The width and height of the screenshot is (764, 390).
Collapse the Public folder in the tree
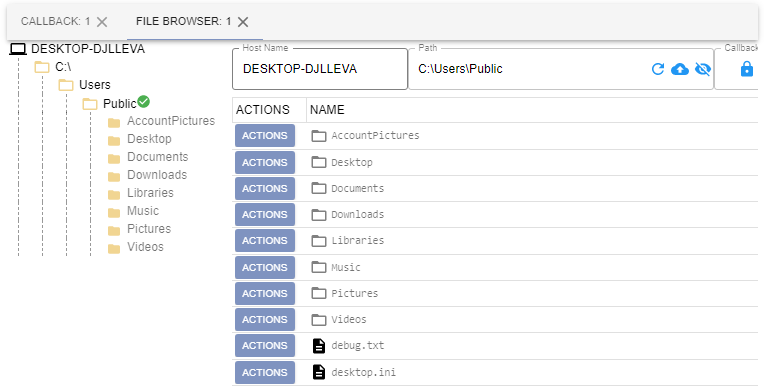90,104
